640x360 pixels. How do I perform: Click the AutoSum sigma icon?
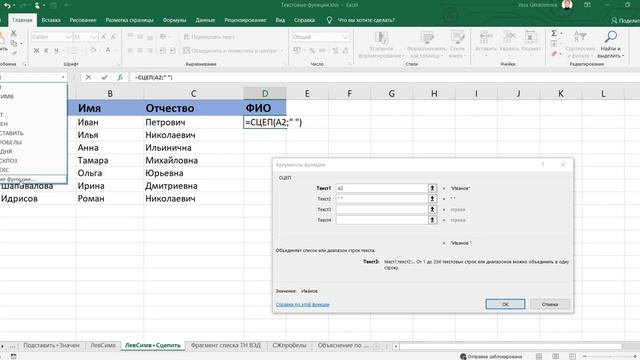554,33
